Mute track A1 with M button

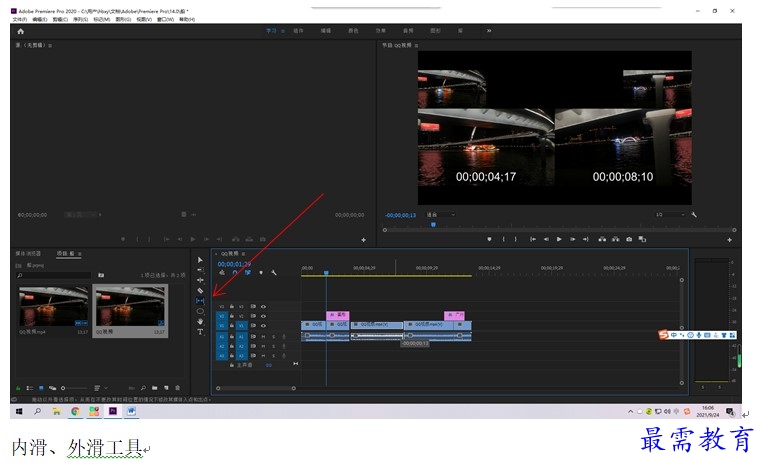(x=263, y=336)
